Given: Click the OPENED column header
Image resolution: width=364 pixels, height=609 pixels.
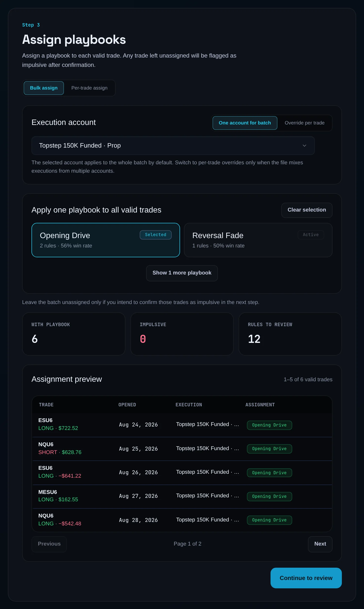Looking at the screenshot, I should tap(127, 405).
